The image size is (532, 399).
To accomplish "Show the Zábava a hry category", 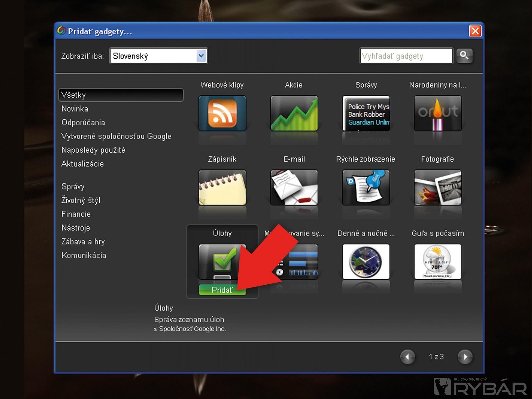I will [x=83, y=242].
